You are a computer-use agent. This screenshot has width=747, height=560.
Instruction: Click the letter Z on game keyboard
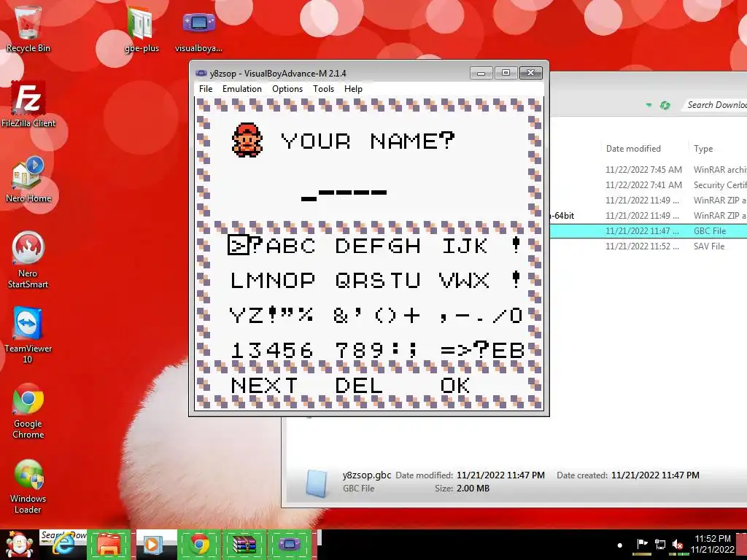coord(255,315)
